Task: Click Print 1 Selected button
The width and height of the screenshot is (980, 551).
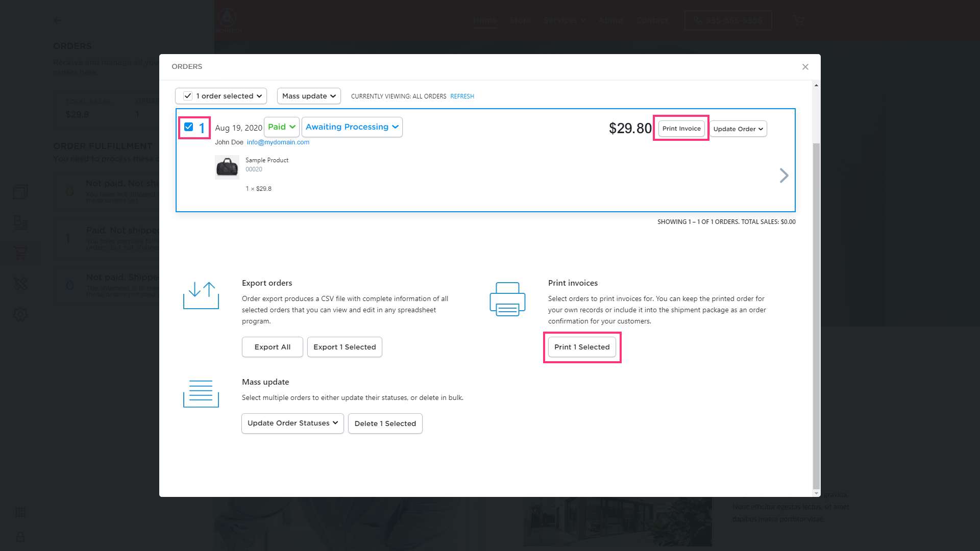Action: [582, 347]
